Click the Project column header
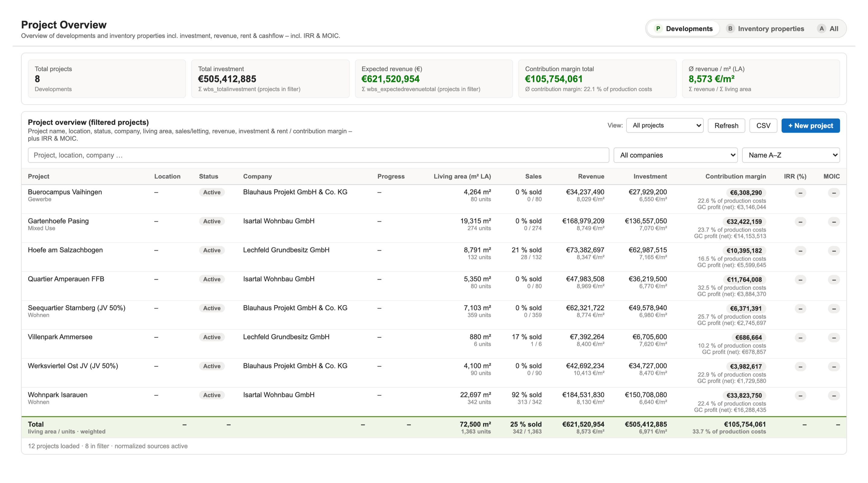 38,176
